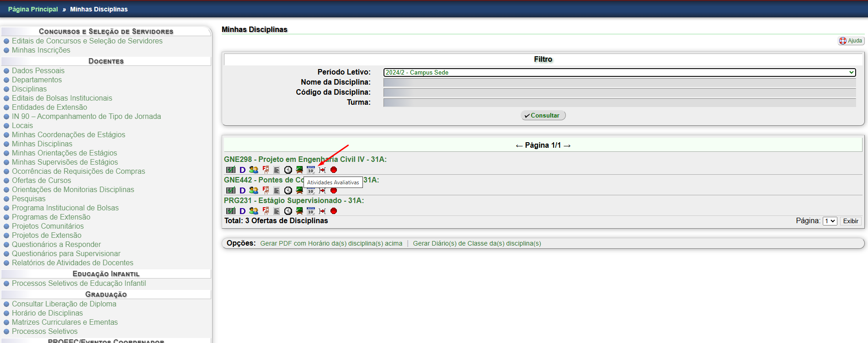The image size is (868, 343).
Task: Click the clock icon for GNE442
Action: tap(288, 190)
